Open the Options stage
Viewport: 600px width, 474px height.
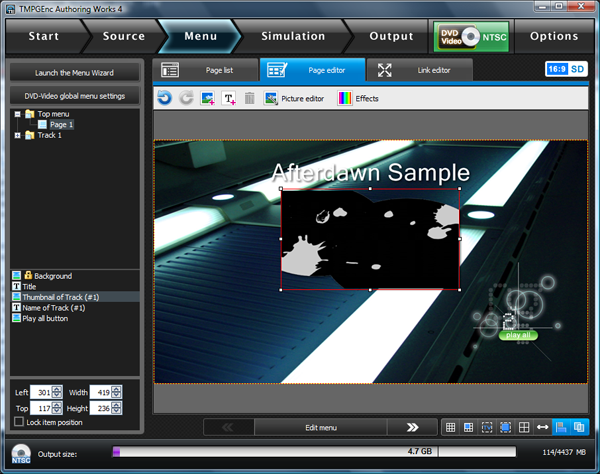(x=554, y=36)
